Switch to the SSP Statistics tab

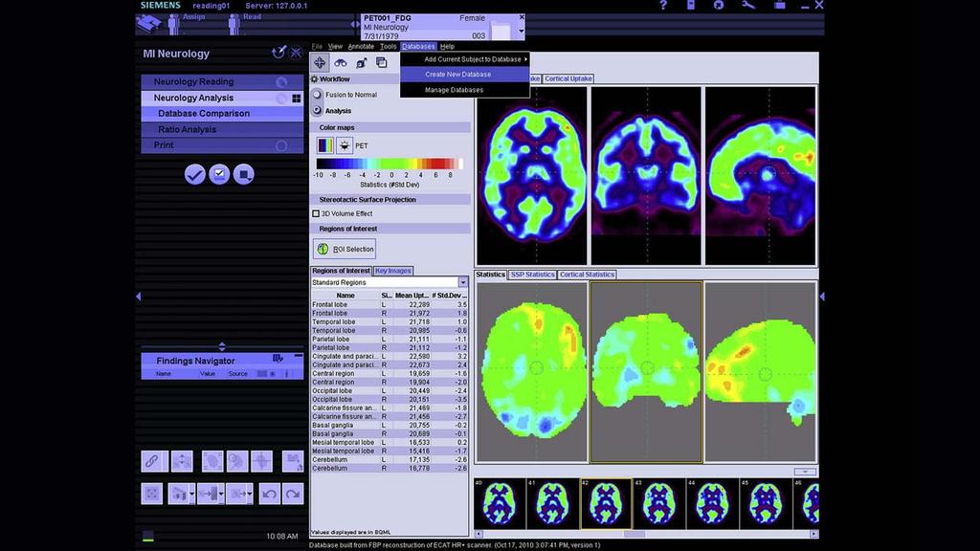click(532, 275)
